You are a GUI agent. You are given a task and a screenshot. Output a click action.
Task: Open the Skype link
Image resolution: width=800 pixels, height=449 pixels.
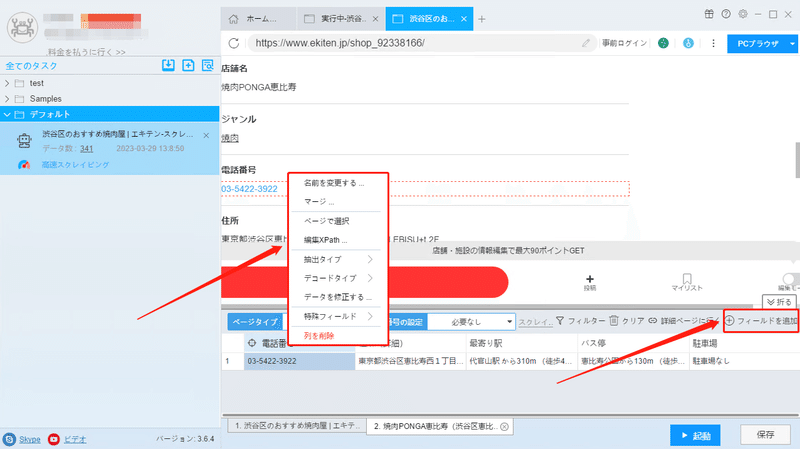30,439
